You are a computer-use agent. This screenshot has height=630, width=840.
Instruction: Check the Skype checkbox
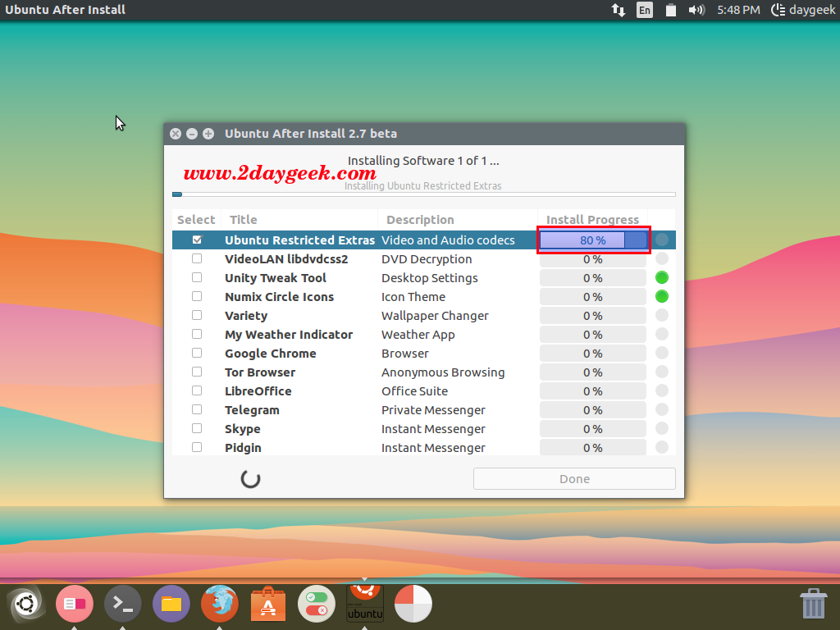(x=197, y=428)
